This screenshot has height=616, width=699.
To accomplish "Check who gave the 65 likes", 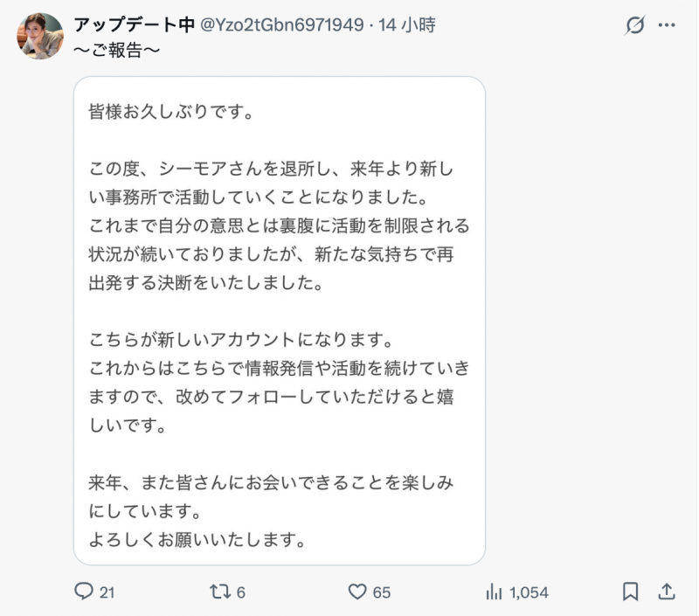I will (382, 592).
